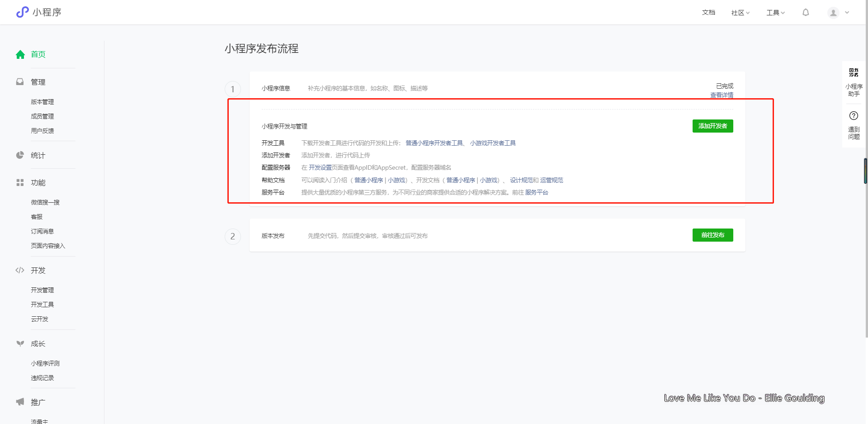
Task: Open 用户反馈 in sidebar
Action: click(x=42, y=131)
